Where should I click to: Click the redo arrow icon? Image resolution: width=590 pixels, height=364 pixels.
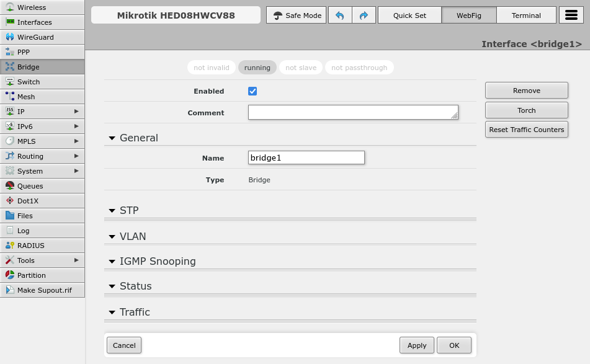tap(364, 16)
